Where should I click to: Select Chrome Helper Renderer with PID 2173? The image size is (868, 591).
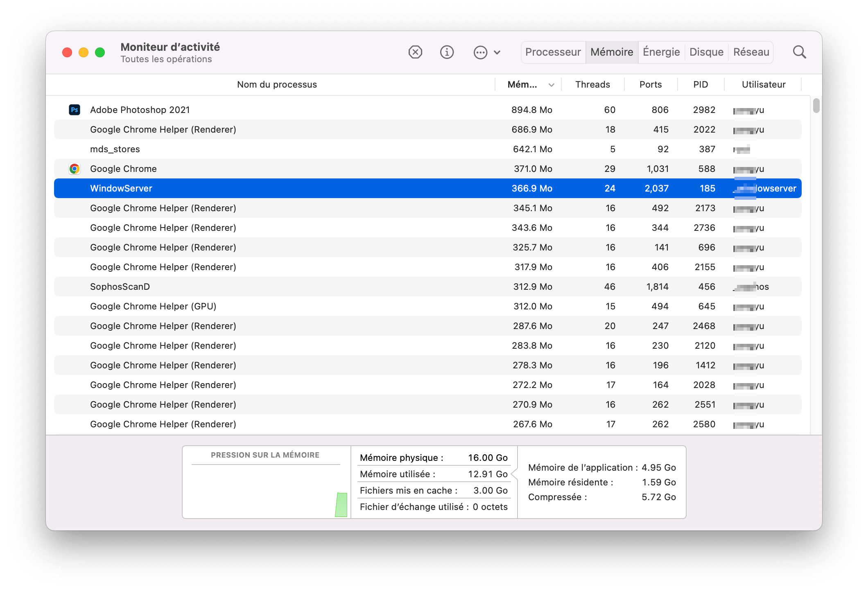[x=428, y=208]
